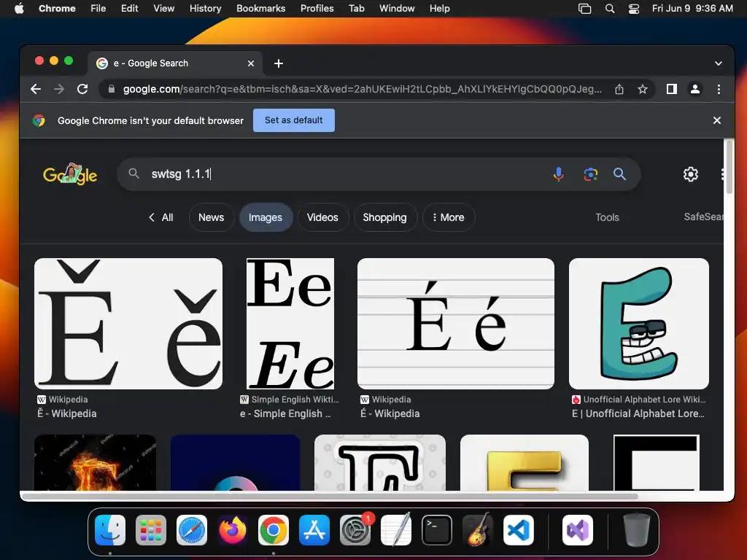This screenshot has width=747, height=560.
Task: Open the Ee Simple English Wiktionary image
Action: click(x=290, y=324)
